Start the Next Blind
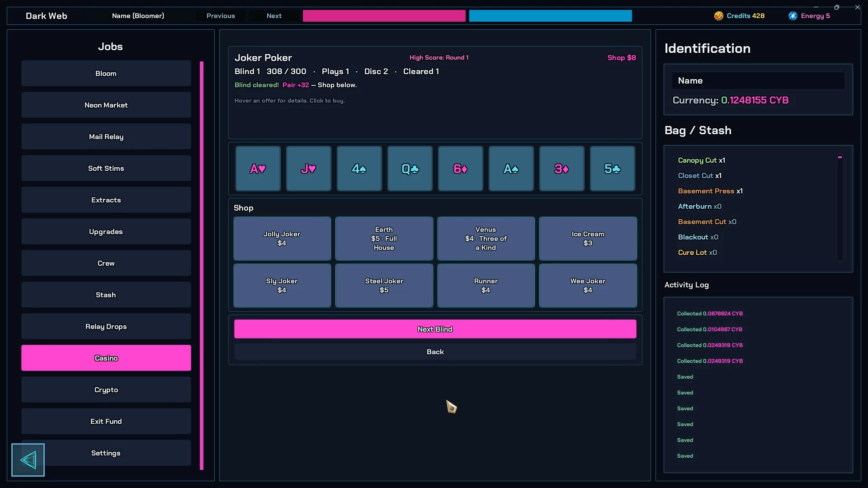This screenshot has width=868, height=488. [435, 329]
